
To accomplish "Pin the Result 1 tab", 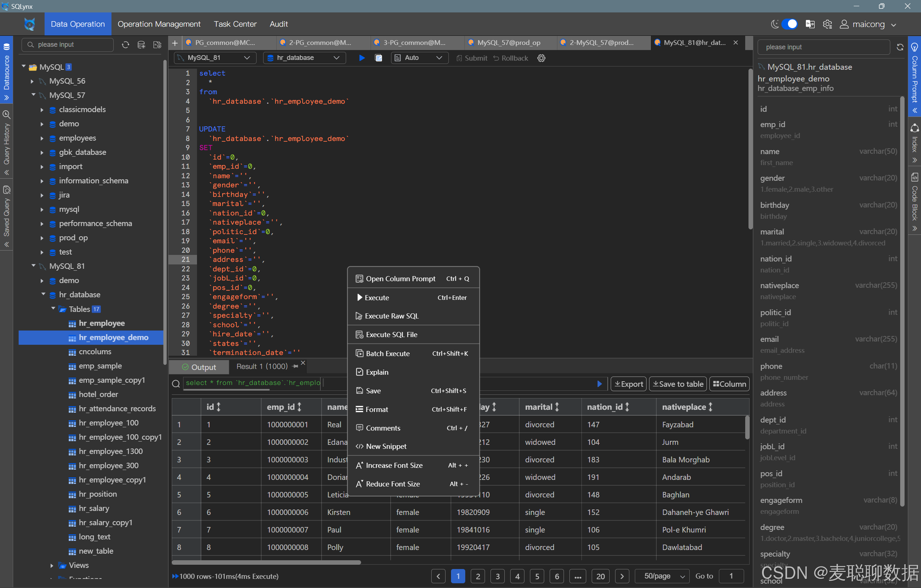I will (x=295, y=366).
